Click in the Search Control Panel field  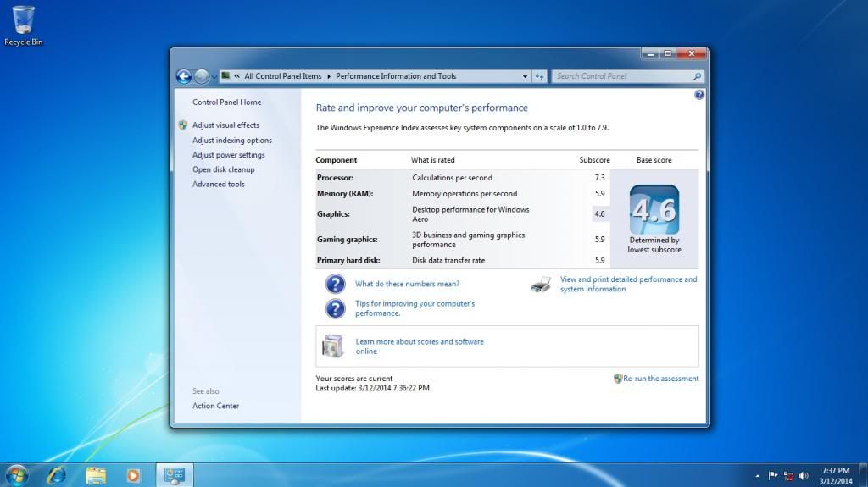pos(623,76)
